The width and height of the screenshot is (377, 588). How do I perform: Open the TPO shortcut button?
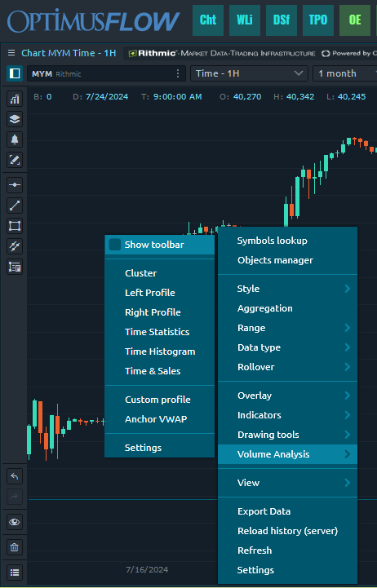[x=318, y=20]
